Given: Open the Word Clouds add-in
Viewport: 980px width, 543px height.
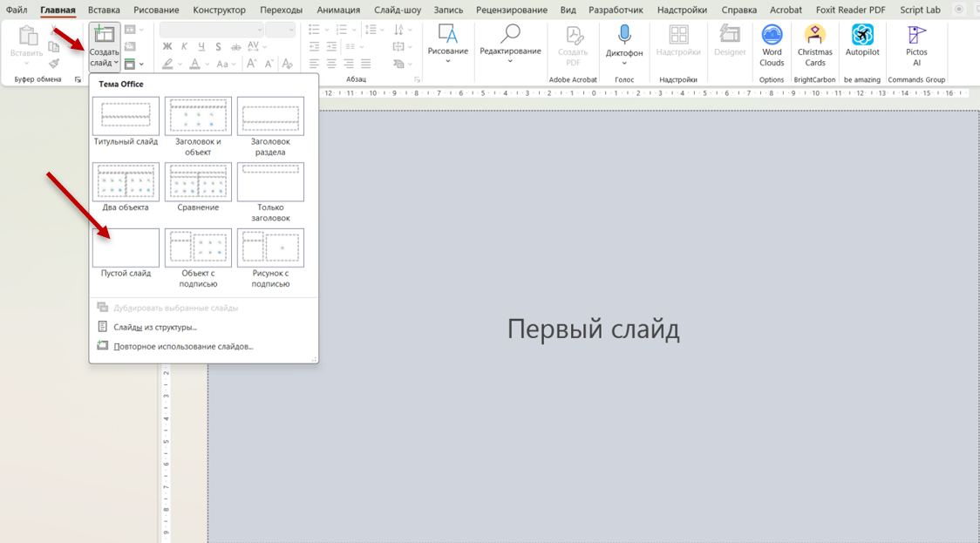Looking at the screenshot, I should [772, 45].
